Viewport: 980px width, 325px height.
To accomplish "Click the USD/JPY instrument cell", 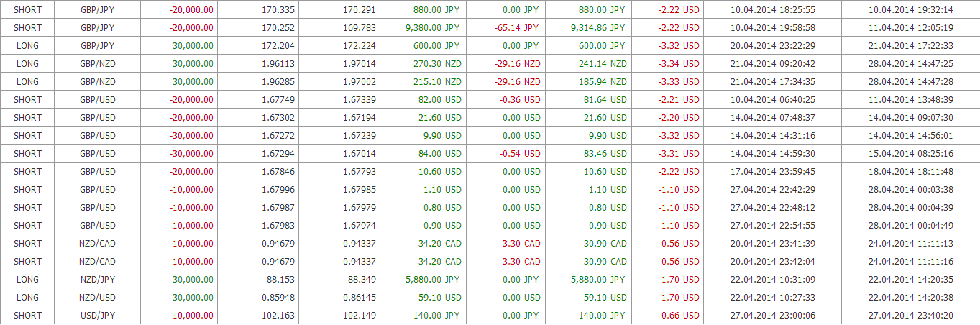I will click(97, 315).
